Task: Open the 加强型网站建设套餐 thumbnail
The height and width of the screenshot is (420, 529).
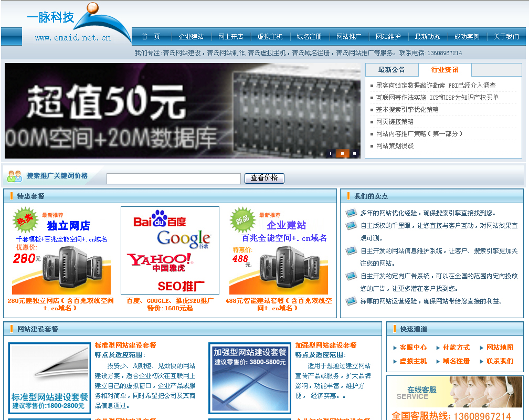Action: (x=250, y=378)
